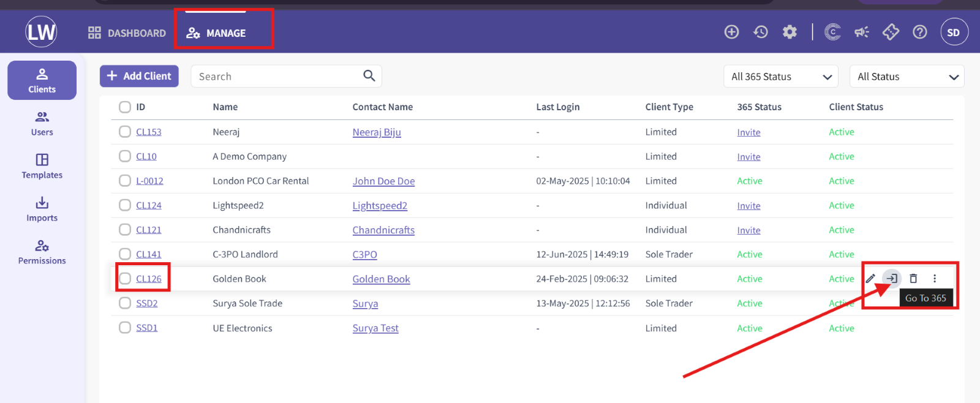The width and height of the screenshot is (980, 403).
Task: Open contact John Doe Doe link
Action: tap(383, 181)
